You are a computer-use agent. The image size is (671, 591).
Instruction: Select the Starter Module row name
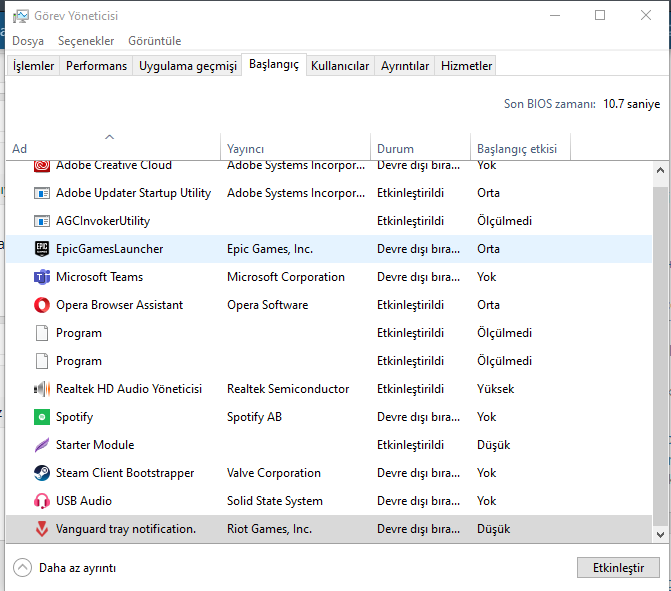tap(95, 445)
